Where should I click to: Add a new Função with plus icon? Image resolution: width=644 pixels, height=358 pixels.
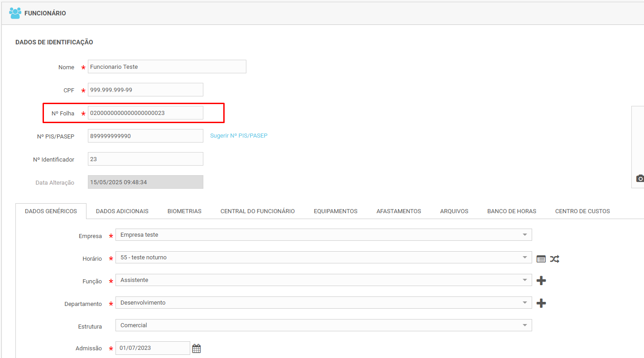(541, 281)
